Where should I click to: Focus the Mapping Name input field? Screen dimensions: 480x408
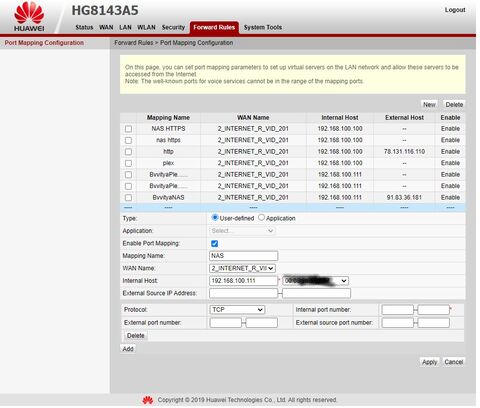coord(244,256)
